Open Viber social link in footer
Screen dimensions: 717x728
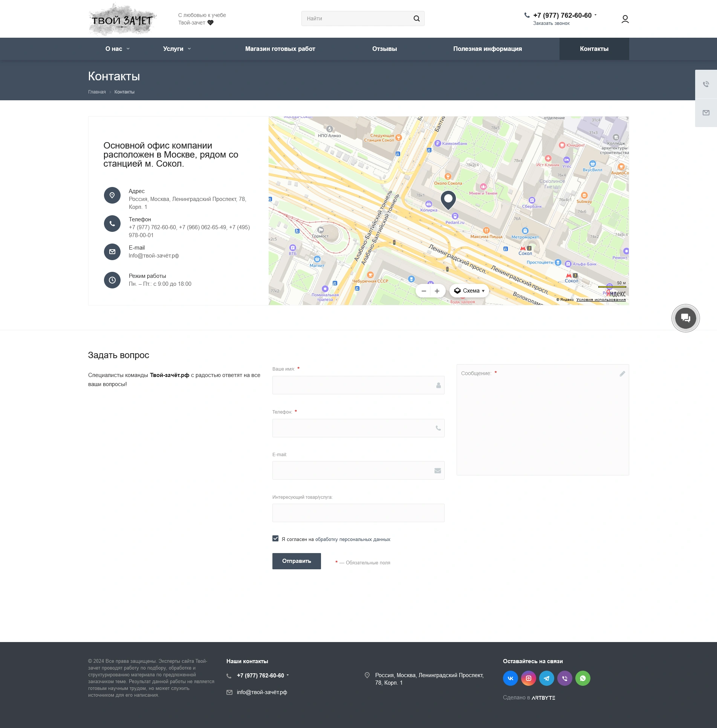[x=564, y=678]
